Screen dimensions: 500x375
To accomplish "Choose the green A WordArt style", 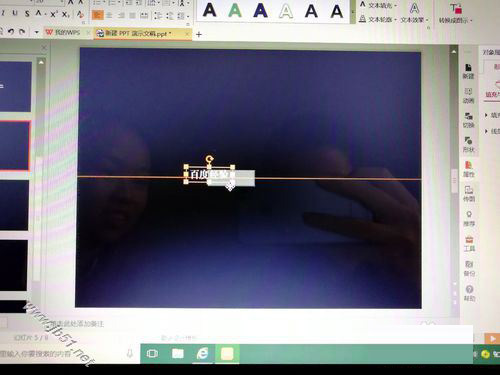I will 235,10.
